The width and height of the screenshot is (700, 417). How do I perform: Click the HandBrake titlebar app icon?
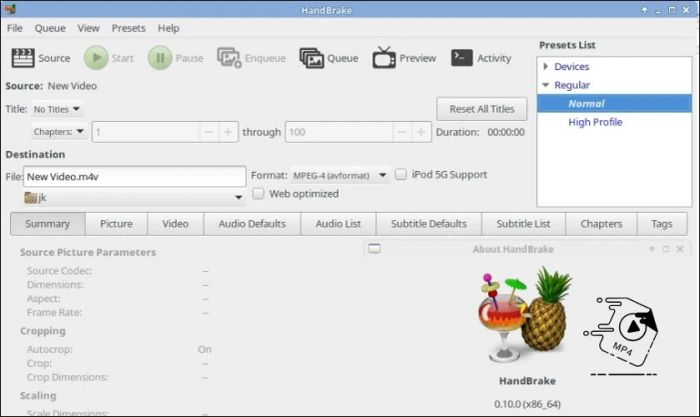click(x=10, y=9)
